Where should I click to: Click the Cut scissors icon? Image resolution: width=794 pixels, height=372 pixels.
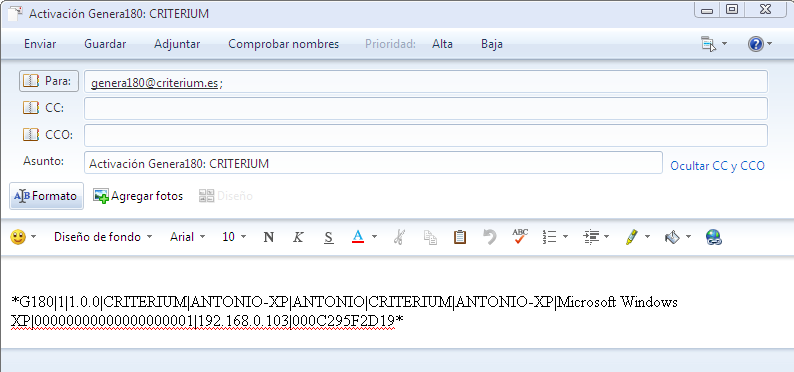(x=399, y=237)
